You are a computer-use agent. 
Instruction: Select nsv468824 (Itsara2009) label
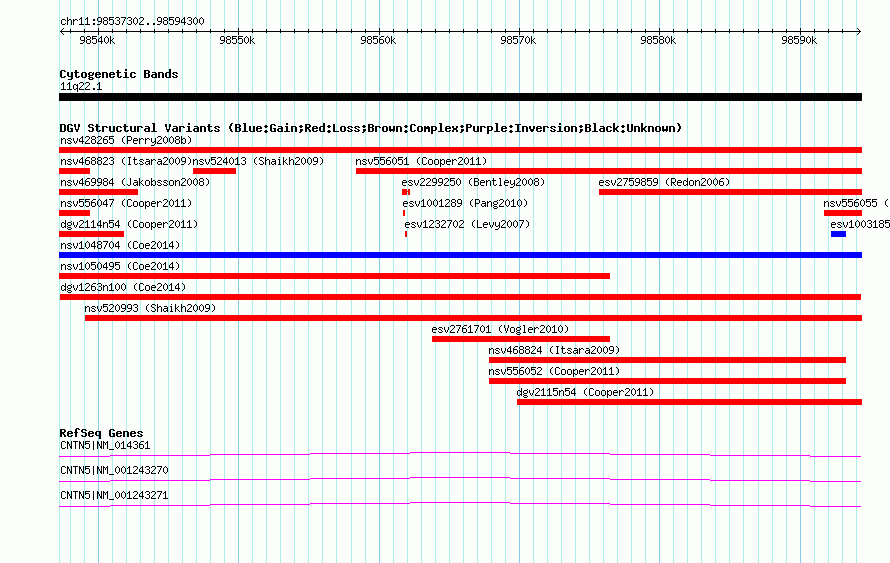click(x=554, y=350)
